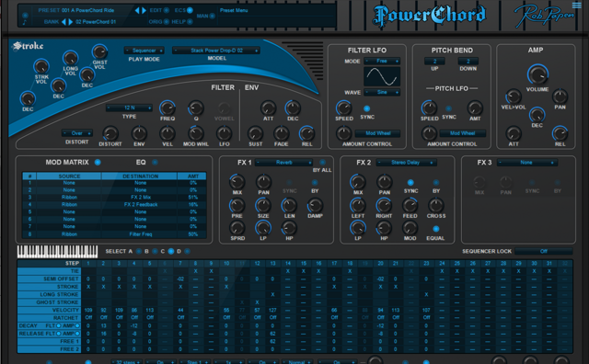Screen dimensions: 589x364
Task: Enable FX 1 BY ALL bypass light
Action: [x=322, y=163]
